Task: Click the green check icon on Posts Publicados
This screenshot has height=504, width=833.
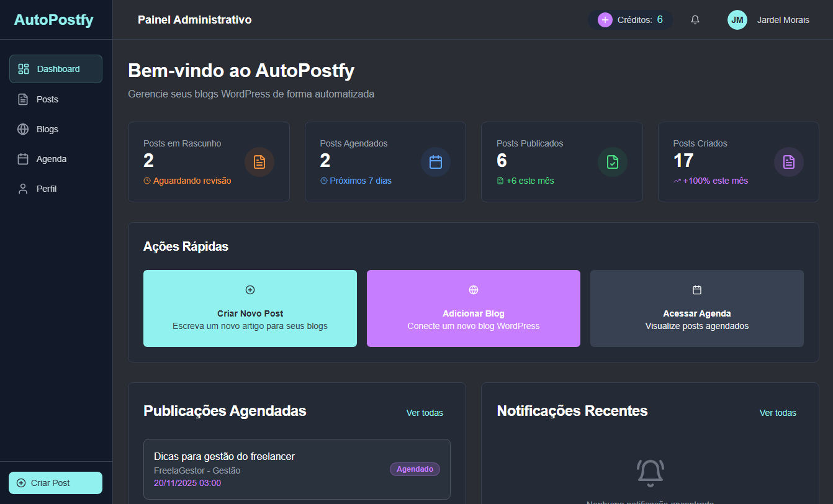Action: [x=612, y=162]
